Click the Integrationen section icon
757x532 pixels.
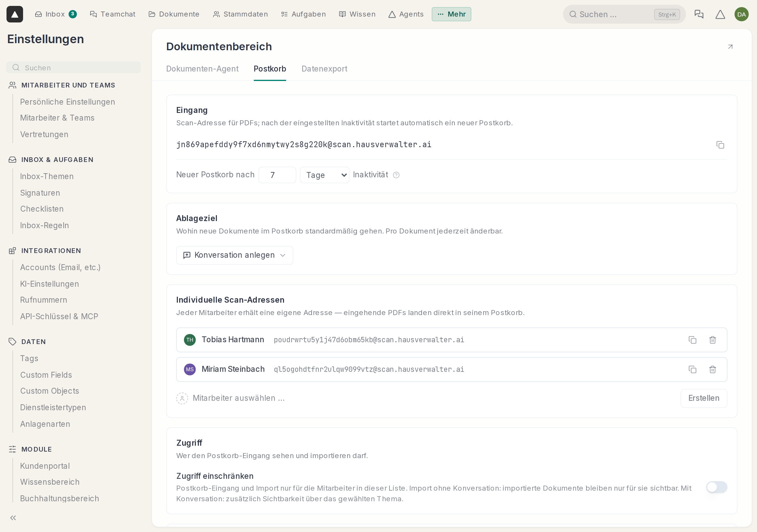(x=12, y=251)
